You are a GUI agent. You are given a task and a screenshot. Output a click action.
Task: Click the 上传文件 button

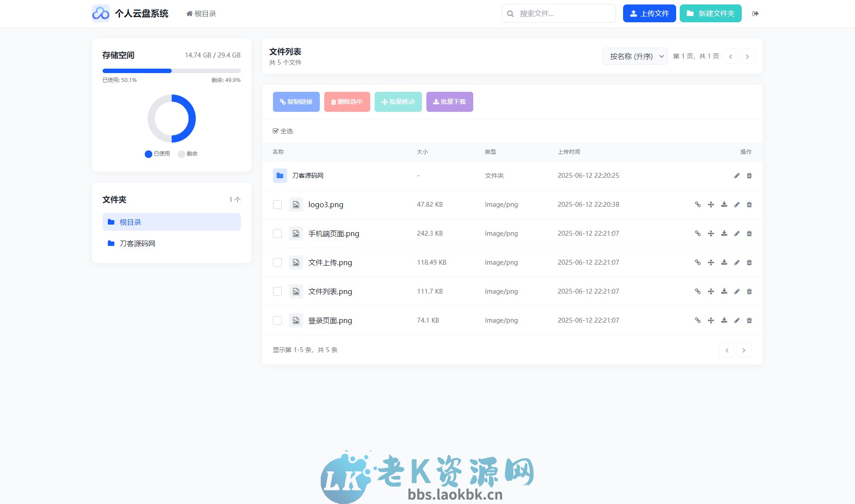point(649,13)
